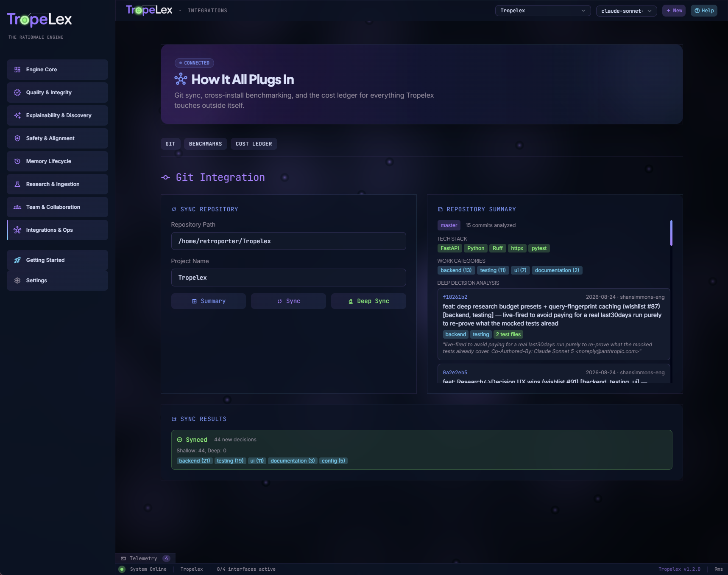Image resolution: width=728 pixels, height=575 pixels.
Task: Open the Help button
Action: point(704,11)
